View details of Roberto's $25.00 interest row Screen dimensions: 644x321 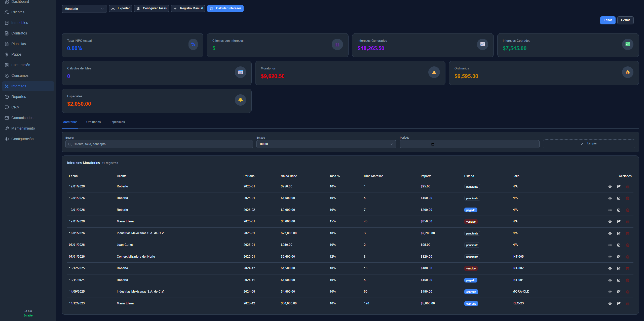[610, 187]
